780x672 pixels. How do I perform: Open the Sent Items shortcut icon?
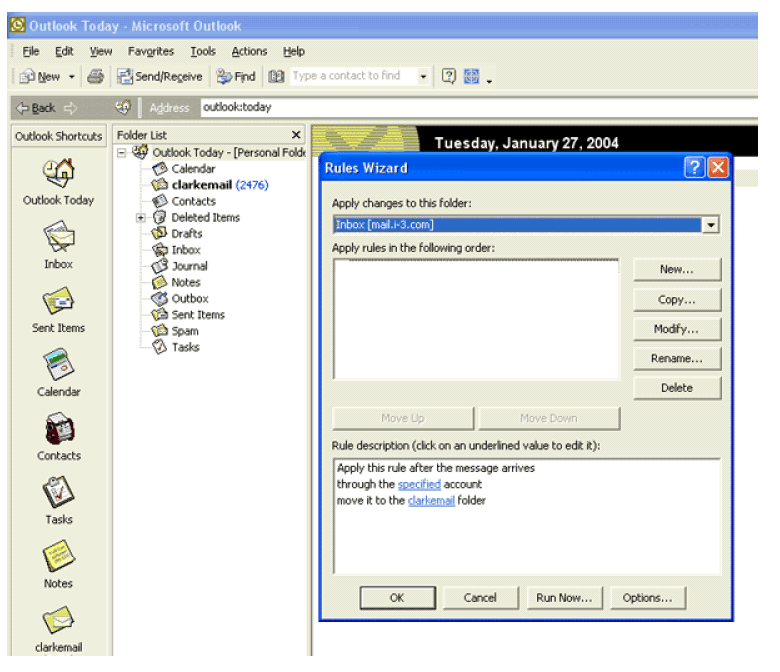[58, 300]
